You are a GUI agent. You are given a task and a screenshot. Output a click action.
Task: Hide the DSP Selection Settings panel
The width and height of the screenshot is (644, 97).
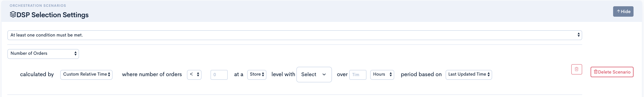tap(623, 11)
